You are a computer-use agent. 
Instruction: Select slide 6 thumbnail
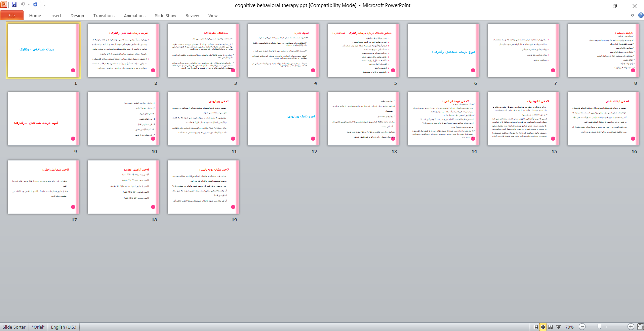click(x=443, y=50)
